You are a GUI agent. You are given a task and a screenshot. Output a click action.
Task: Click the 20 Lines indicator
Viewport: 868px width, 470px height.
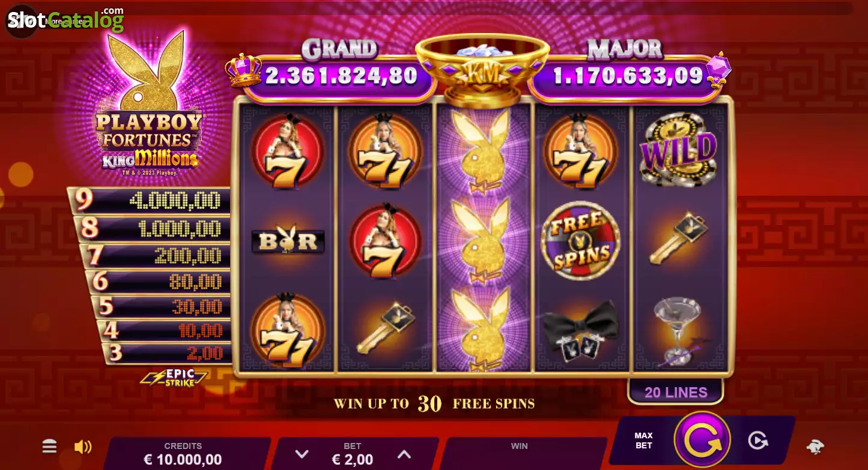pyautogui.click(x=676, y=393)
